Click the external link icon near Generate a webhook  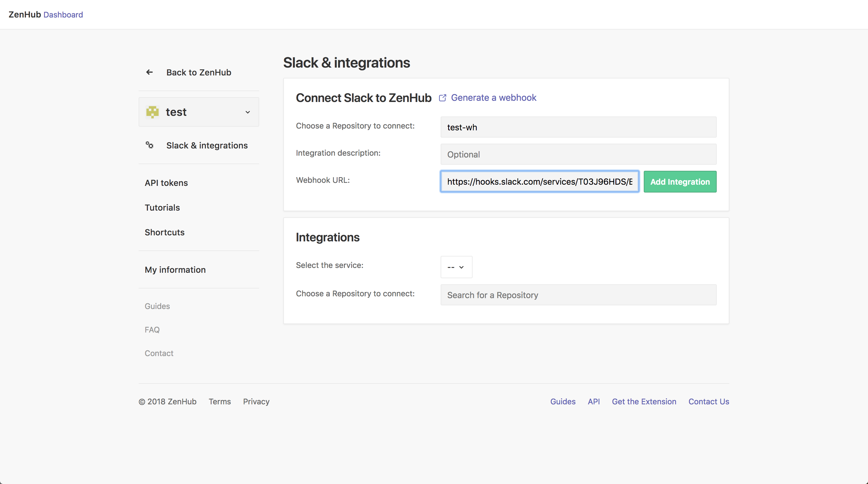click(442, 98)
